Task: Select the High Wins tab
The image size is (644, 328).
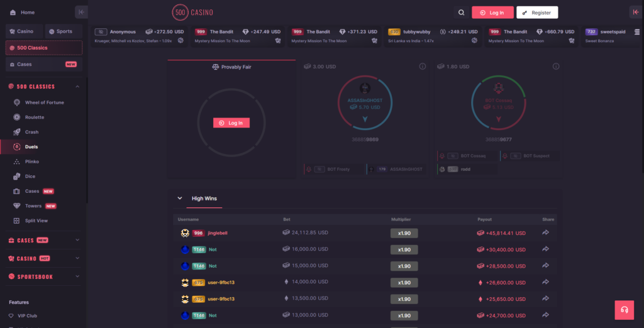Action: (x=204, y=199)
